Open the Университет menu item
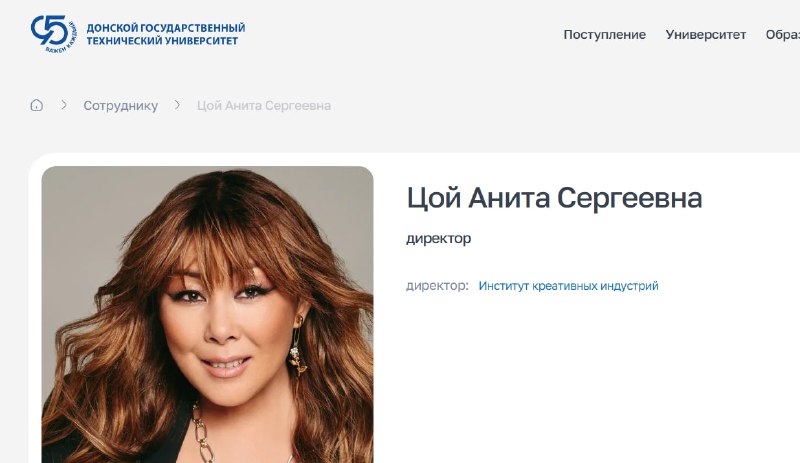The height and width of the screenshot is (463, 800). 706,35
